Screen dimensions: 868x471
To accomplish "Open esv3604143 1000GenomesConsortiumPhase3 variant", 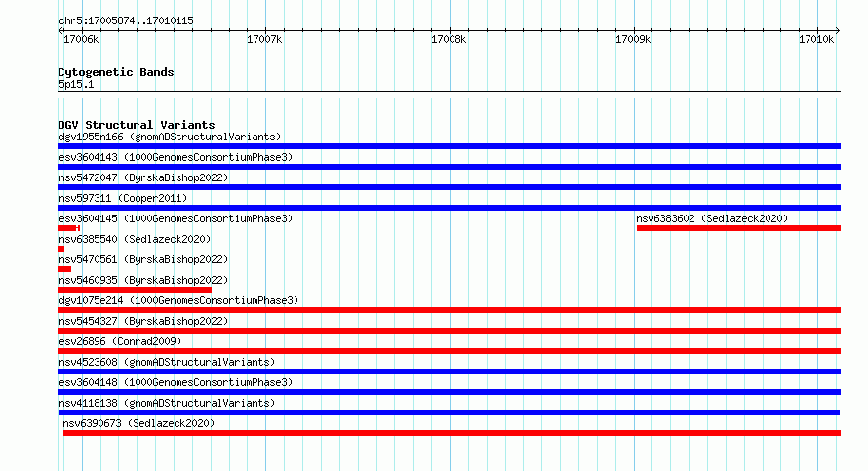I will coord(176,157).
